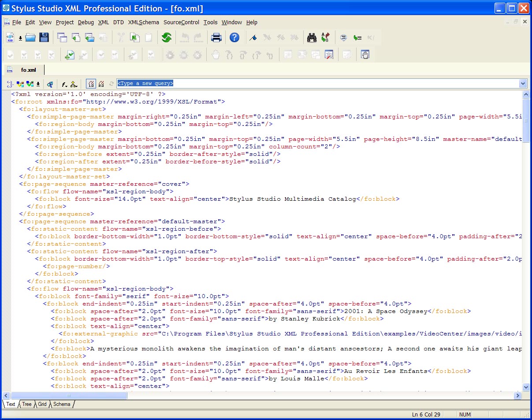The width and height of the screenshot is (532, 420).
Task: Switch to the Grid view tab
Action: click(x=42, y=404)
